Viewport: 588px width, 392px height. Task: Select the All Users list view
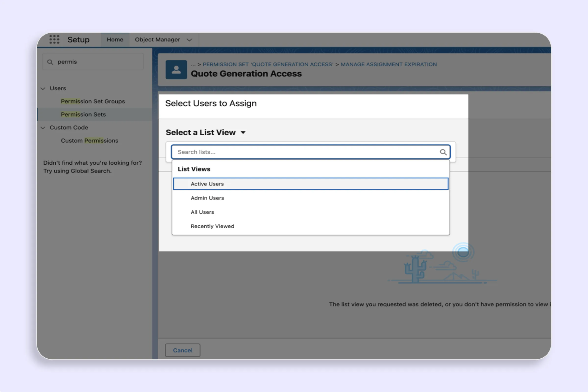tap(202, 212)
